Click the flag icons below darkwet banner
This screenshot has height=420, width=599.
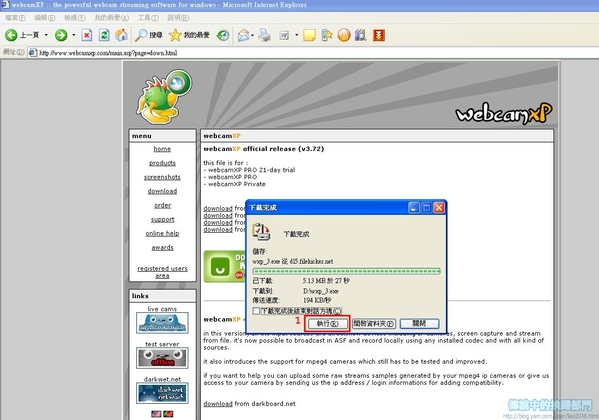[162, 414]
